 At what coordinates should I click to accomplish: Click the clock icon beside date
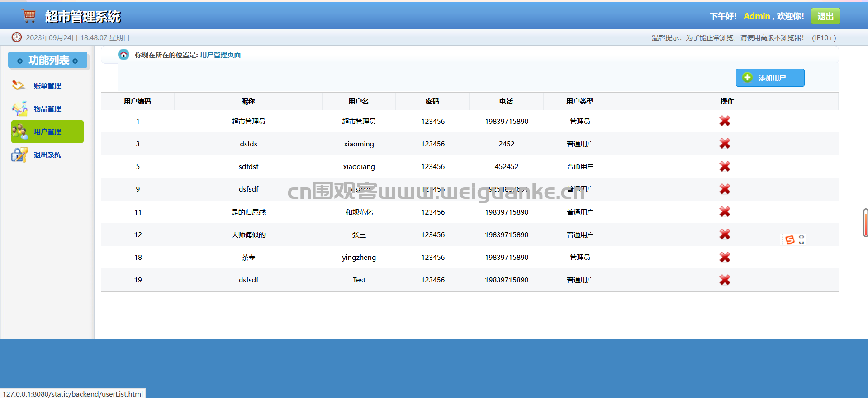pos(17,37)
